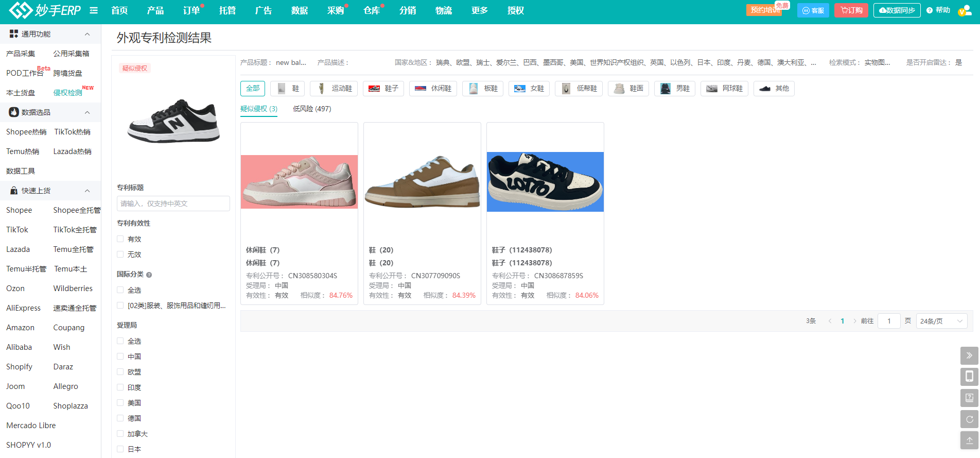Screen dimensions: 980x458
Task: Filter by 网球鞋 category chip
Action: click(x=724, y=89)
